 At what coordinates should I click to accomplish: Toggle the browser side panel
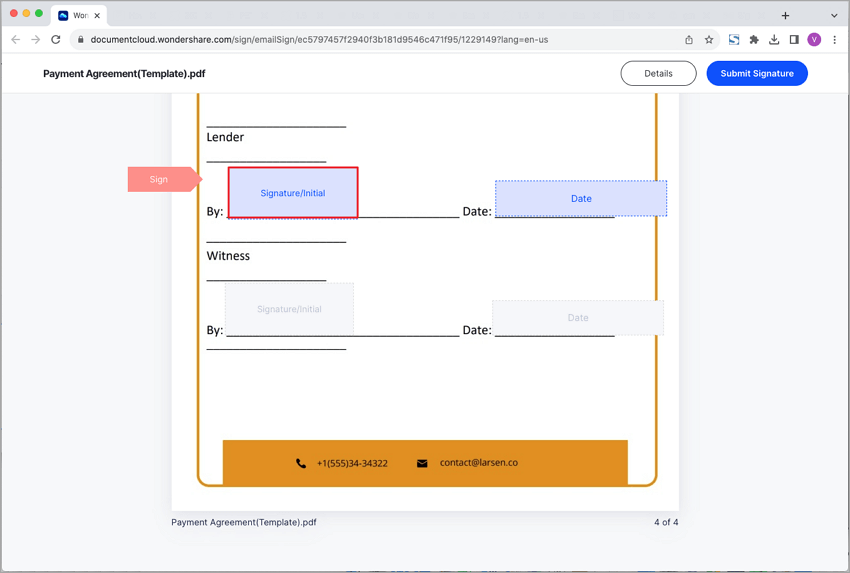[794, 40]
